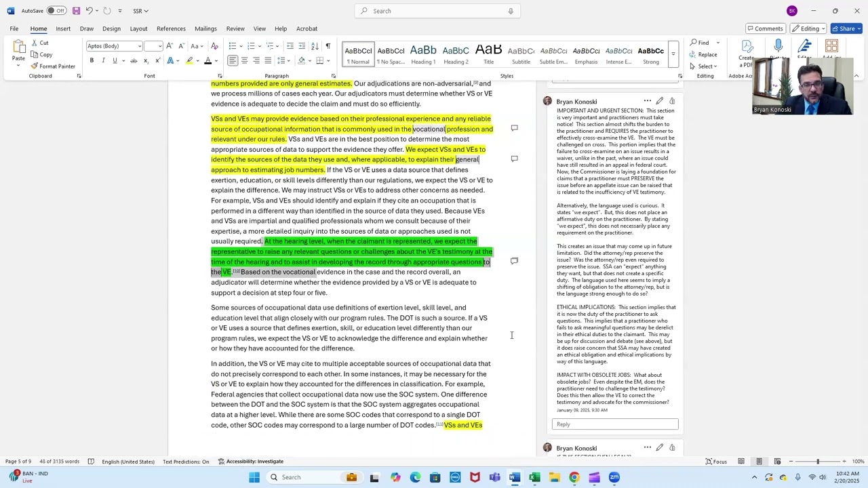The width and height of the screenshot is (868, 488).
Task: Edit Bryan Konoski's first comment
Action: click(x=660, y=101)
